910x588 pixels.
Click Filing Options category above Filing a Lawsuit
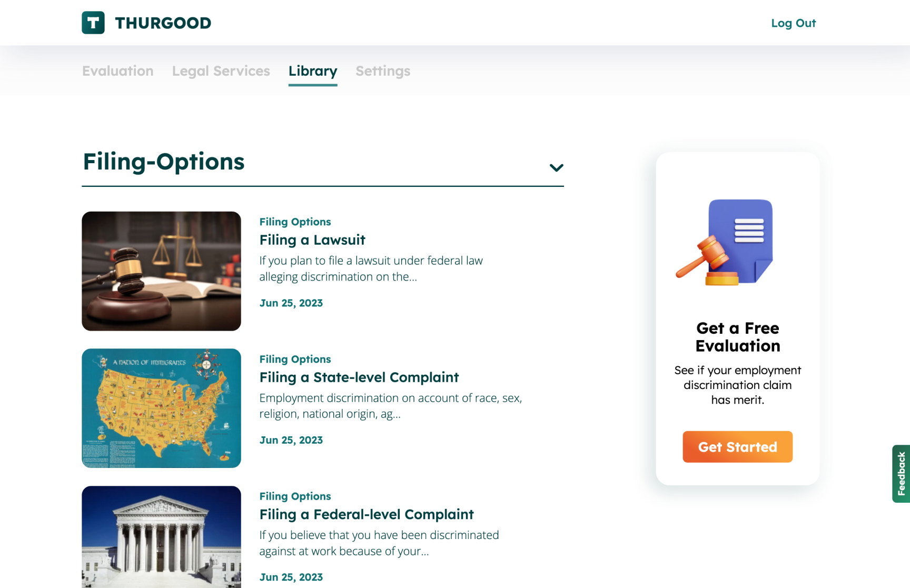(x=295, y=222)
